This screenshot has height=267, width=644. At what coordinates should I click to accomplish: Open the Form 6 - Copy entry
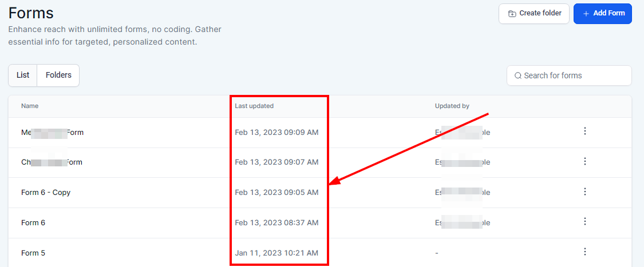point(46,193)
